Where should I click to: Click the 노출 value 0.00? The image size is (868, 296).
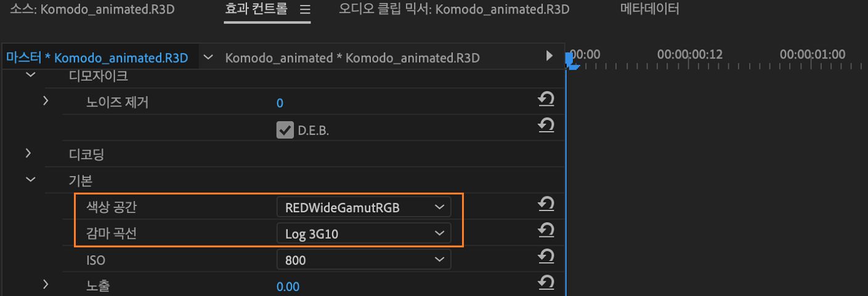(x=288, y=286)
